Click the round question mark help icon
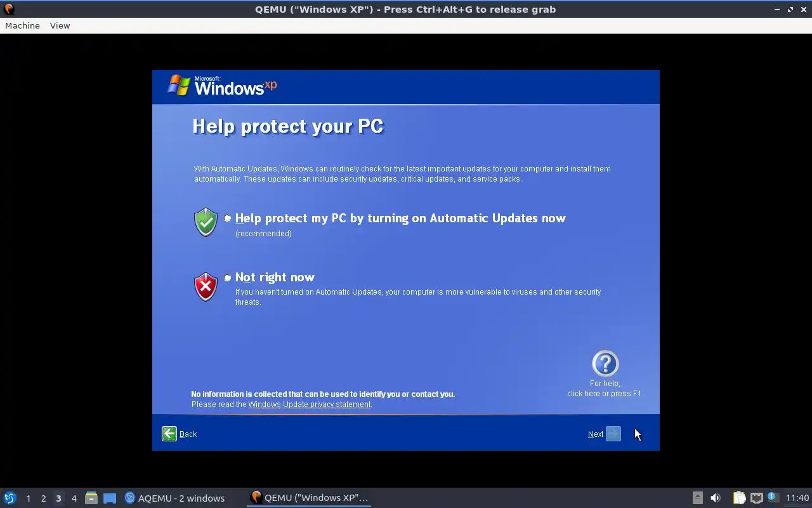Image resolution: width=812 pixels, height=508 pixels. tap(605, 363)
